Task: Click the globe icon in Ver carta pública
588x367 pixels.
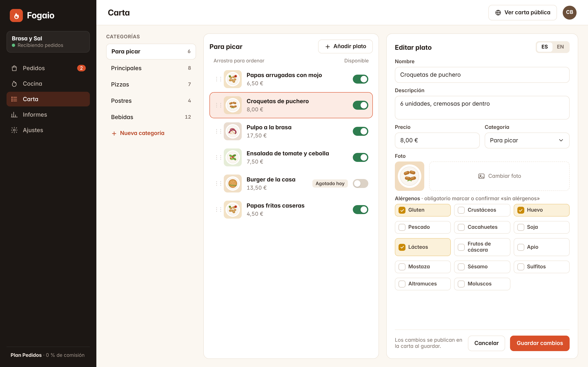Action: pos(498,13)
